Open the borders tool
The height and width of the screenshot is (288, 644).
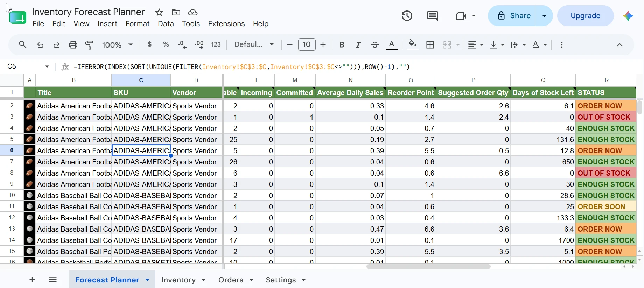[x=430, y=45]
